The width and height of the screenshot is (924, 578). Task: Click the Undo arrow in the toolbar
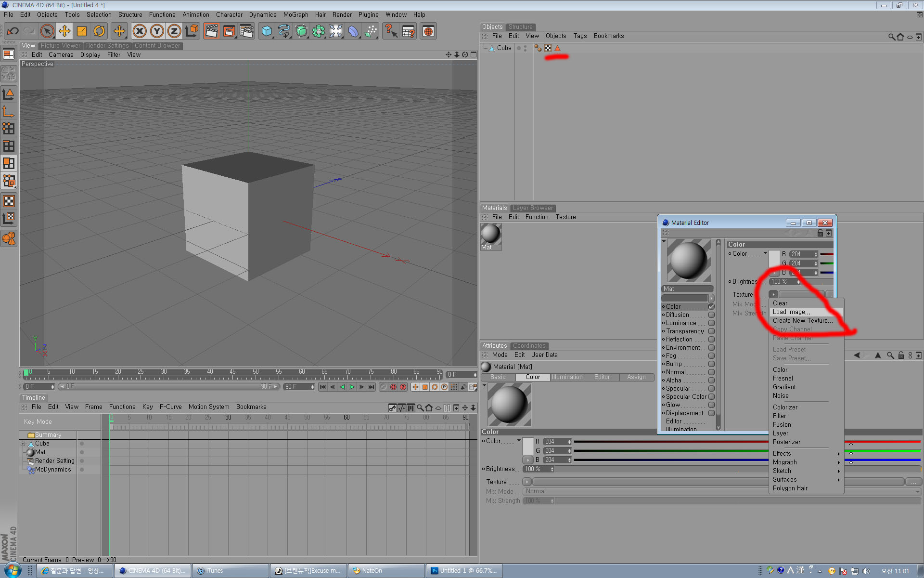pos(13,31)
